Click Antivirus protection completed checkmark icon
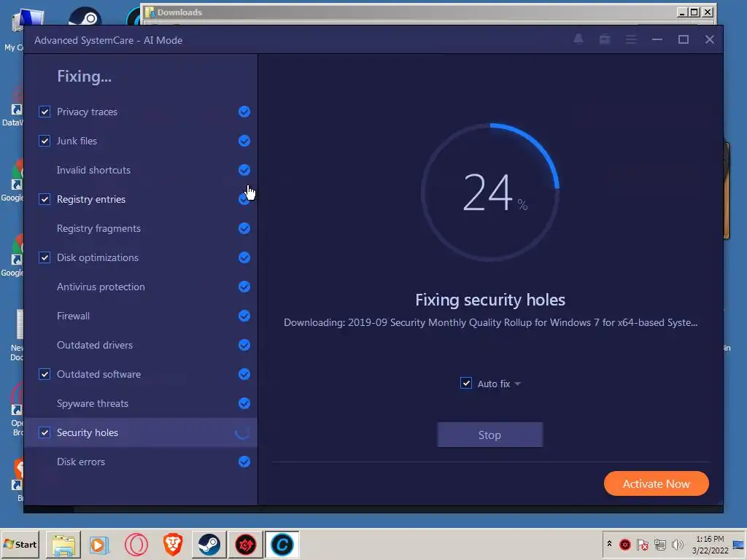 [x=244, y=287]
